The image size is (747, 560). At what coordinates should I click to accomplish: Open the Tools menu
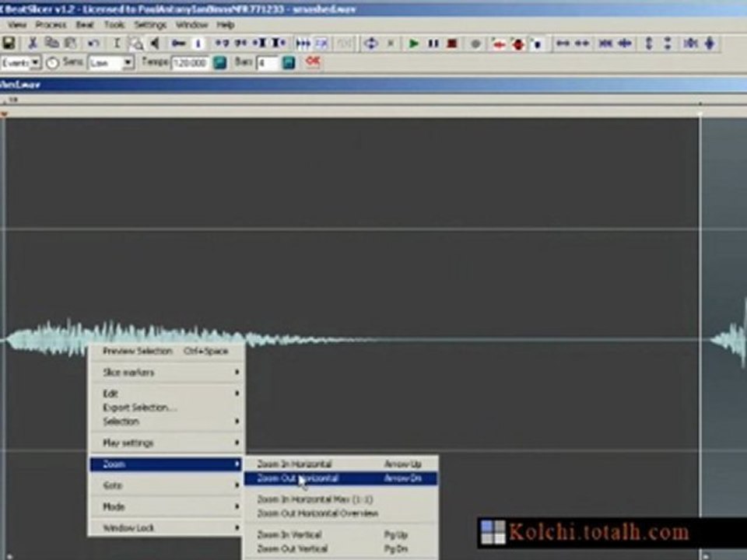[114, 24]
